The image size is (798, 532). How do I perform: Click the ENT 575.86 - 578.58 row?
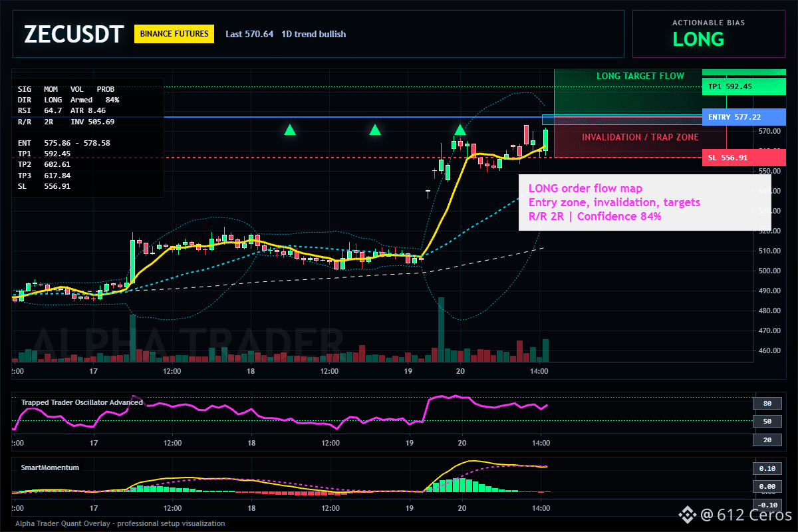pyautogui.click(x=64, y=142)
